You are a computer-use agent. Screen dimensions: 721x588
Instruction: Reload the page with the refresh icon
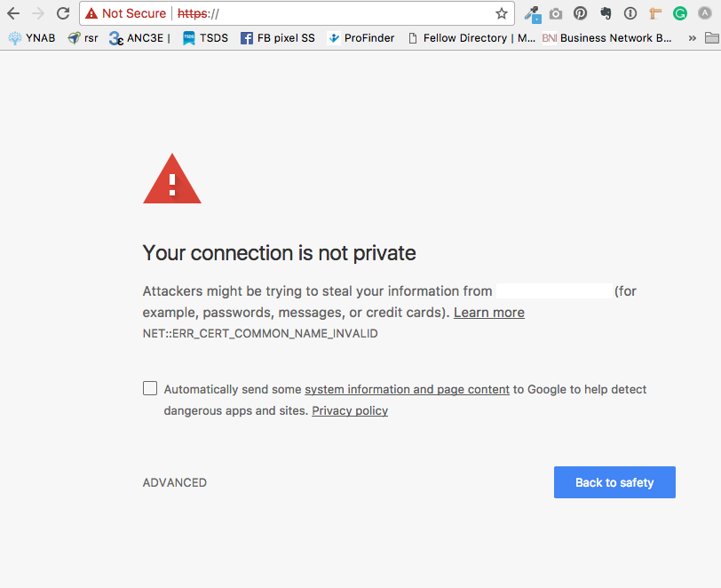(x=63, y=13)
